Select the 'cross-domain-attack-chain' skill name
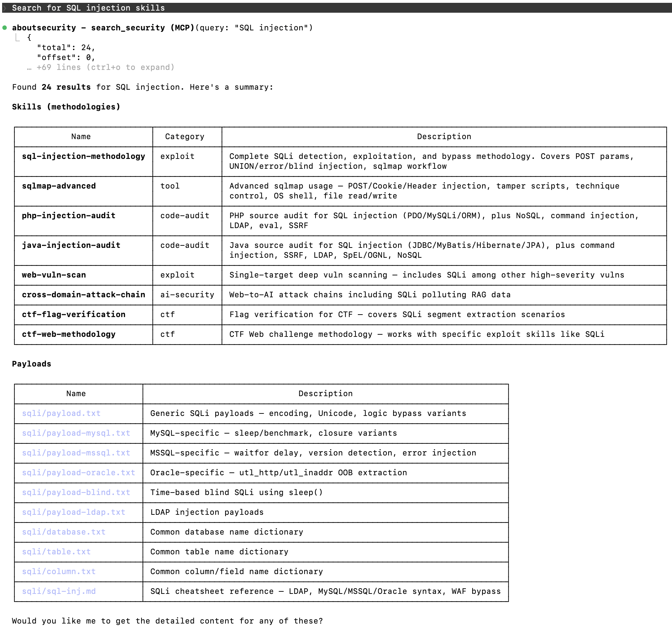 coord(83,294)
